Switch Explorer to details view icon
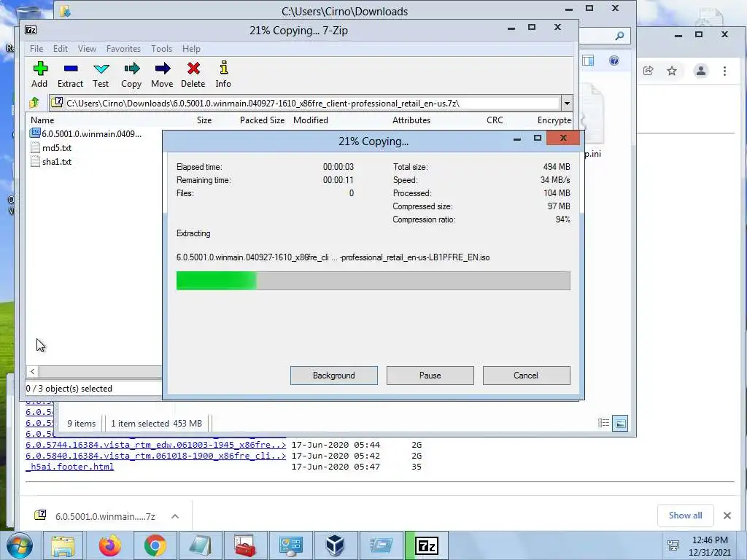This screenshot has height=560, width=747. (x=603, y=423)
